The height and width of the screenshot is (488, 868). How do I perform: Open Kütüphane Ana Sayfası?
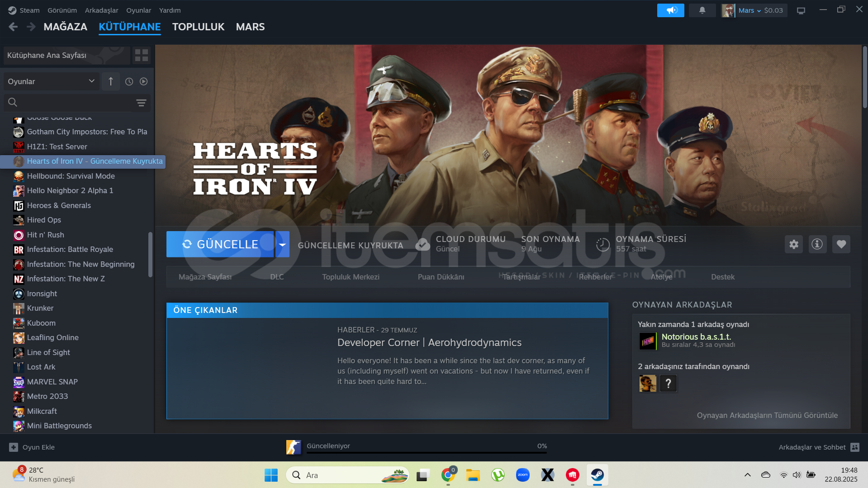pos(66,55)
